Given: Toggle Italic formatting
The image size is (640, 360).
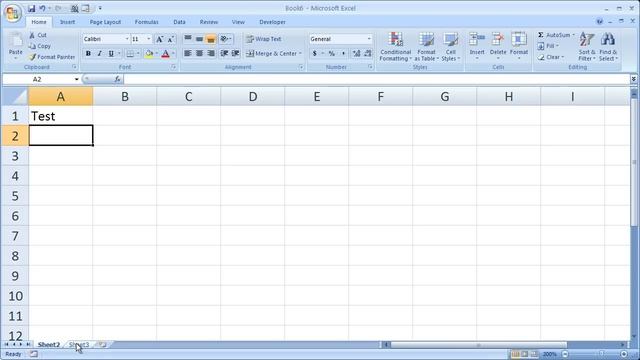Looking at the screenshot, I should pos(99,53).
